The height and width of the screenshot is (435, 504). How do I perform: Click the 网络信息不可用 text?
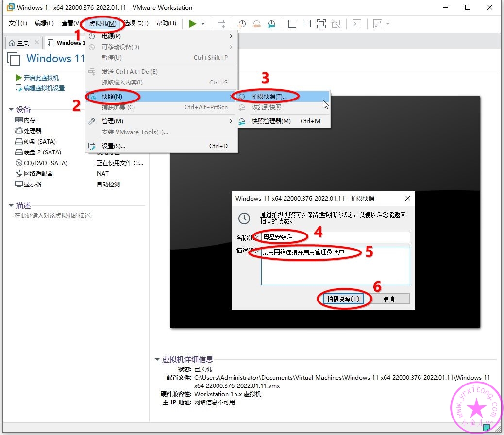click(215, 402)
